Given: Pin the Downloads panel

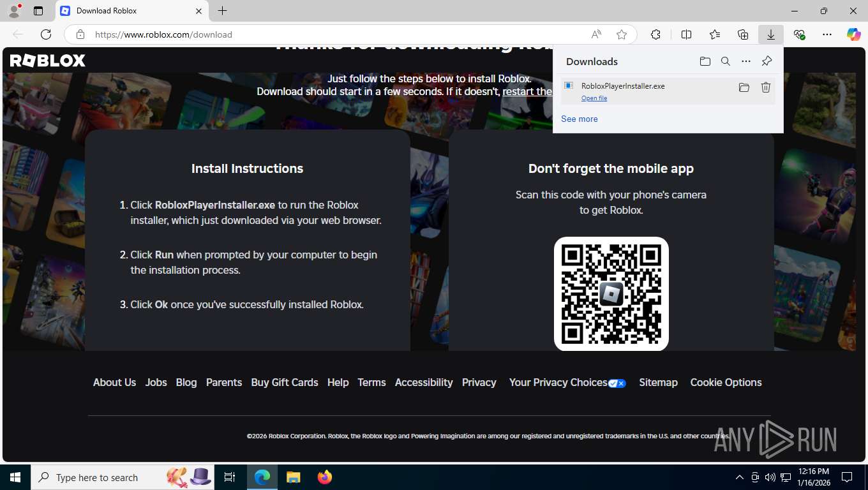Looking at the screenshot, I should click(x=767, y=61).
